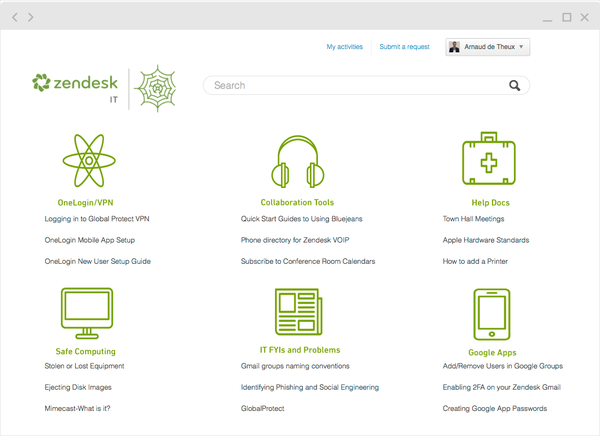
Task: Open the Safe Computing category heading
Action: pyautogui.click(x=85, y=351)
